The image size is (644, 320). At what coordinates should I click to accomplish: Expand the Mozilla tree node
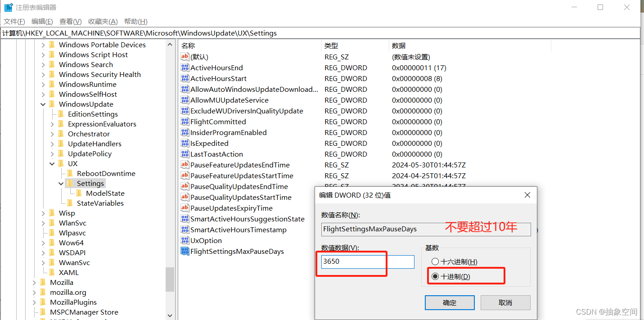34,282
